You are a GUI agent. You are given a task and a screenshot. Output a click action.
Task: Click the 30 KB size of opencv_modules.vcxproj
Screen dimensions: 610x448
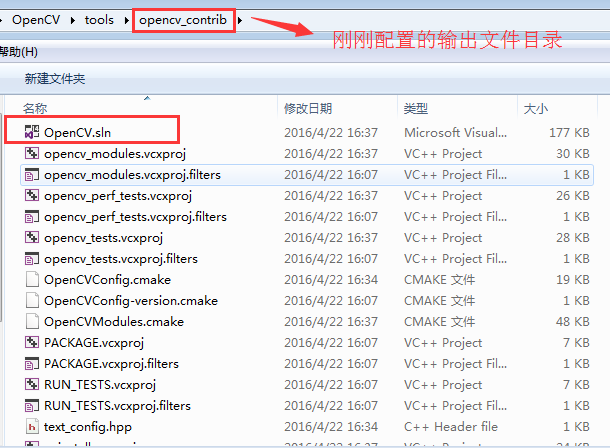pyautogui.click(x=573, y=154)
